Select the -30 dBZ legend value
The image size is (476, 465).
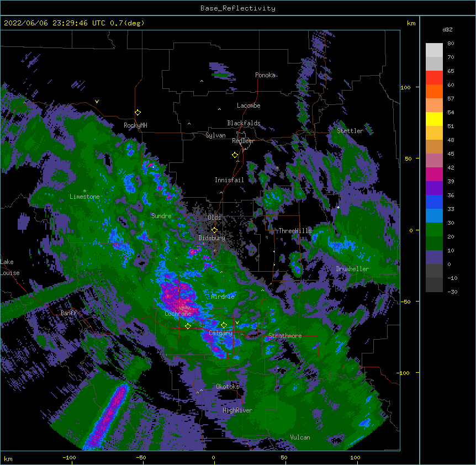452,292
